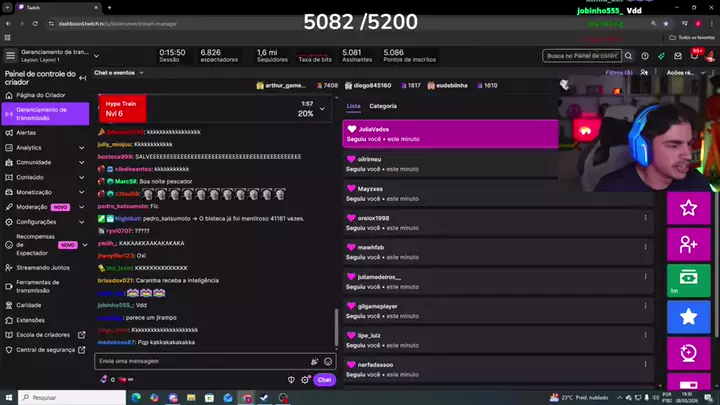The image size is (720, 405).
Task: Switch to the Categoria tab
Action: point(382,106)
